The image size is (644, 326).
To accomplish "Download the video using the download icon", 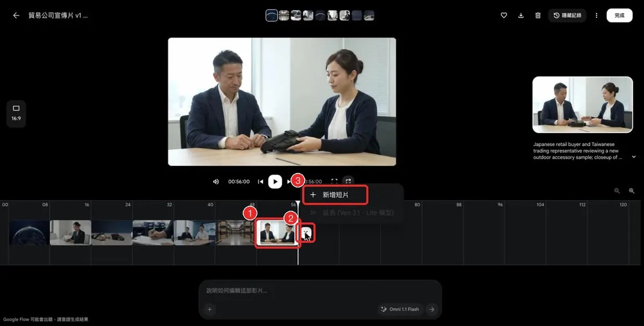I will point(521,16).
